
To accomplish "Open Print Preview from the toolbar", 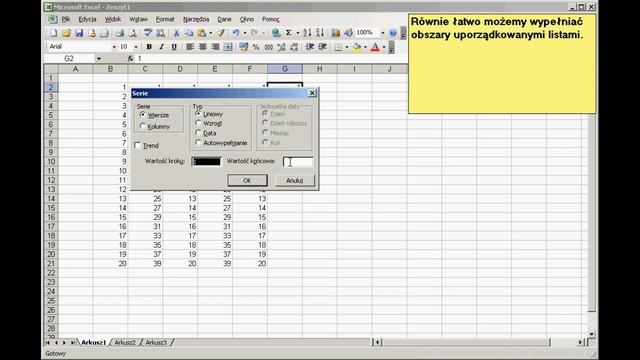I will click(132, 33).
